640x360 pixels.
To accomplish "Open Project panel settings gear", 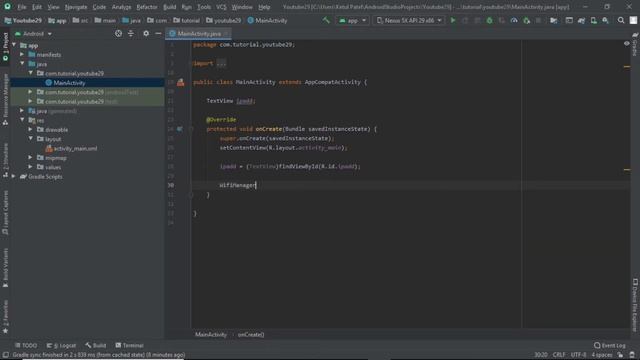I will tap(146, 33).
